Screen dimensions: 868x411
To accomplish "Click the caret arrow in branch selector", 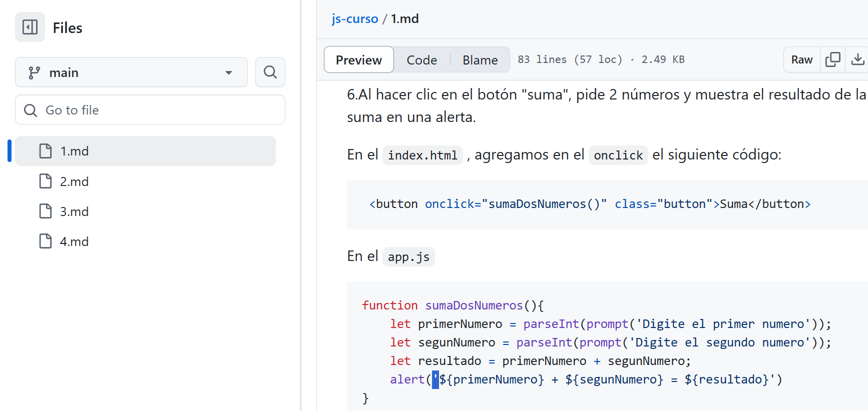I will point(229,73).
